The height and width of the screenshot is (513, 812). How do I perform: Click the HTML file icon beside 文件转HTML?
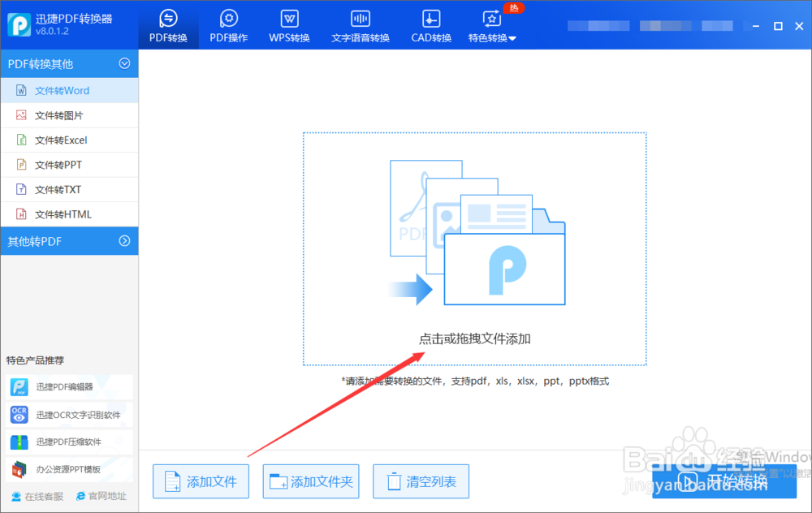coord(21,213)
